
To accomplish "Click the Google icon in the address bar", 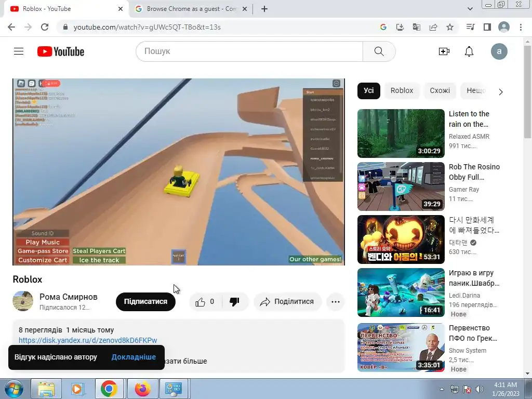I will point(383,27).
